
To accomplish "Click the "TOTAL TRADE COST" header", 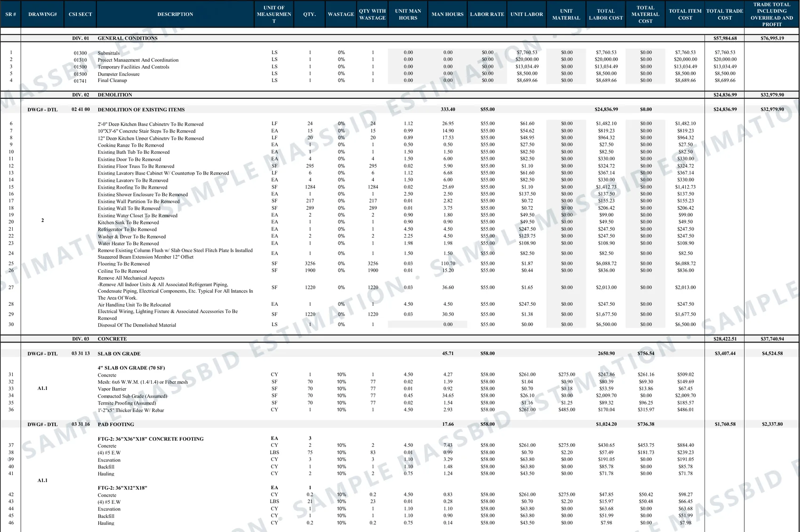I will pyautogui.click(x=725, y=15).
